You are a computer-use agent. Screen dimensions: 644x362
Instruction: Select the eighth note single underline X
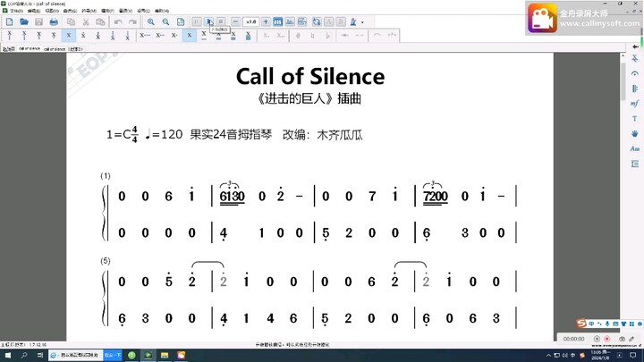(x=204, y=35)
